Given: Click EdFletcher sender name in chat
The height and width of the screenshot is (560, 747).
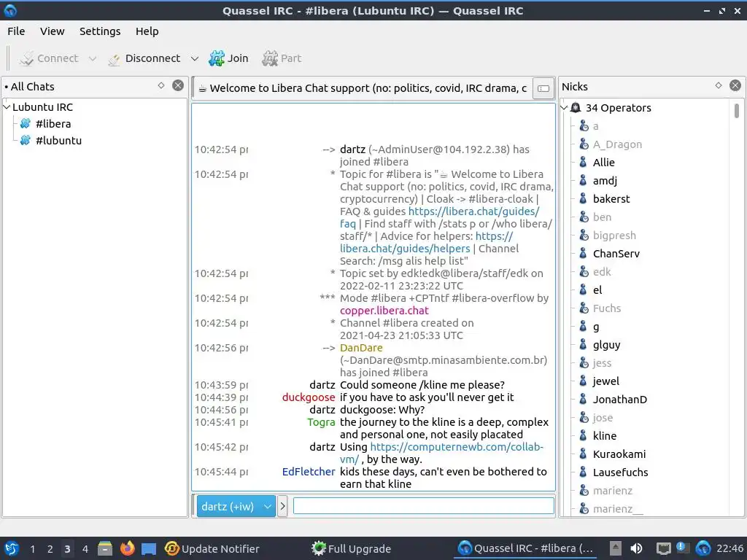Looking at the screenshot, I should click(309, 472).
